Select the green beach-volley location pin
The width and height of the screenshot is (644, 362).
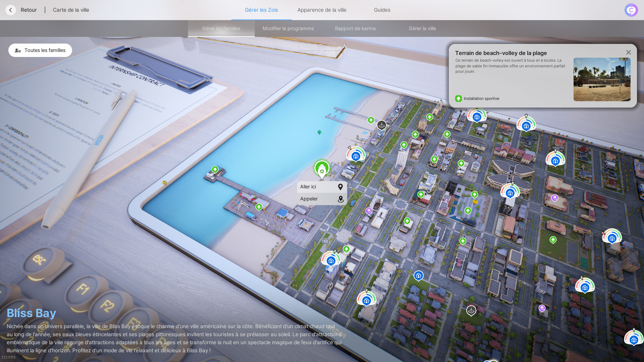[x=322, y=169]
